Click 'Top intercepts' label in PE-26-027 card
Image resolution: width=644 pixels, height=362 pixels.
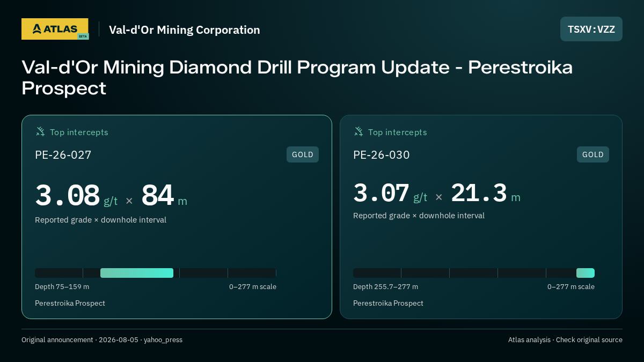[x=79, y=132]
